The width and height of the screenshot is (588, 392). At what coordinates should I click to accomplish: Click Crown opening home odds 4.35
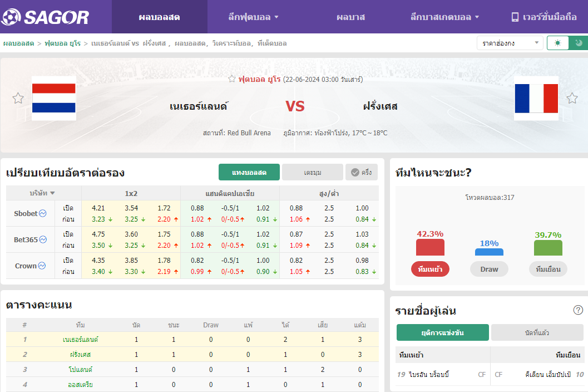(98, 261)
